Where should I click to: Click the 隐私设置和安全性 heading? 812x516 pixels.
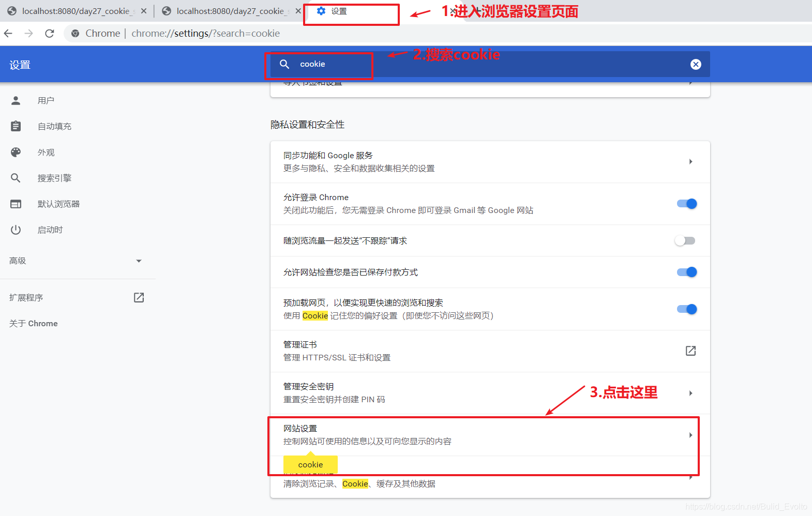(307, 125)
